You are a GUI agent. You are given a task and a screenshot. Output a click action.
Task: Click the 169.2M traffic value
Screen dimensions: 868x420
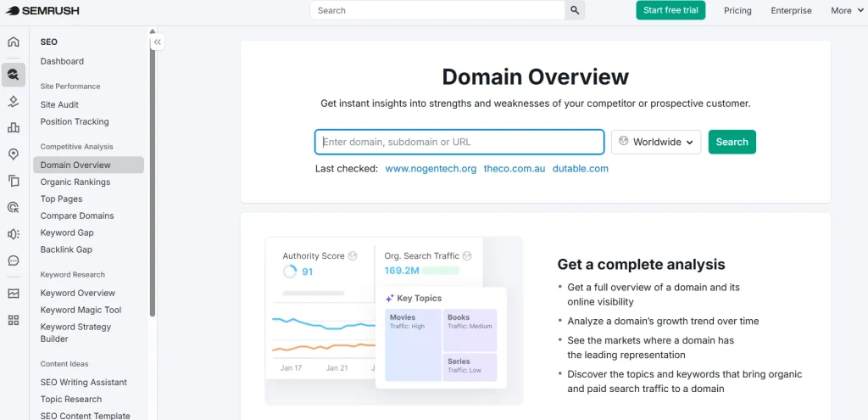tap(401, 271)
